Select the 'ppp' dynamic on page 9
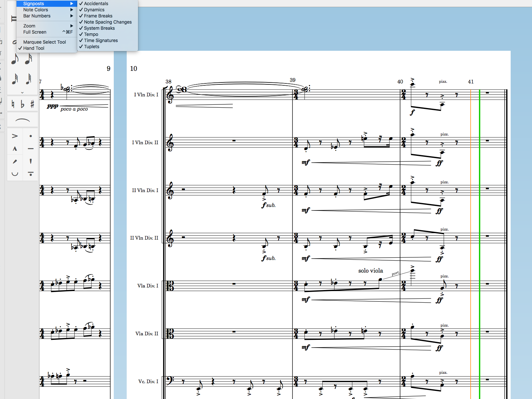 tap(52, 106)
